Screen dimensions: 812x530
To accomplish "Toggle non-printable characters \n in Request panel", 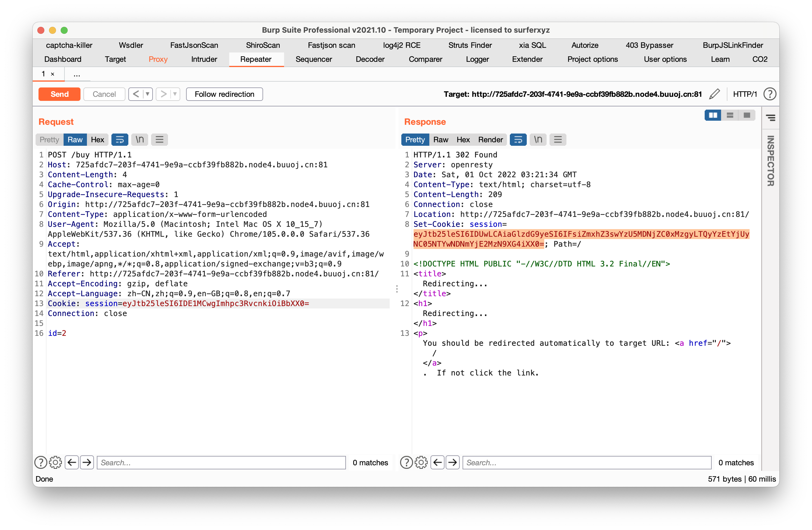I will click(x=139, y=139).
